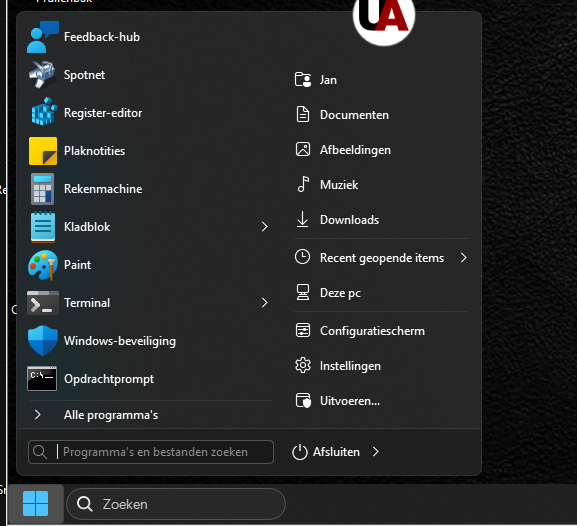Open Instellingen from the menu
This screenshot has height=526, width=577.
click(381, 366)
